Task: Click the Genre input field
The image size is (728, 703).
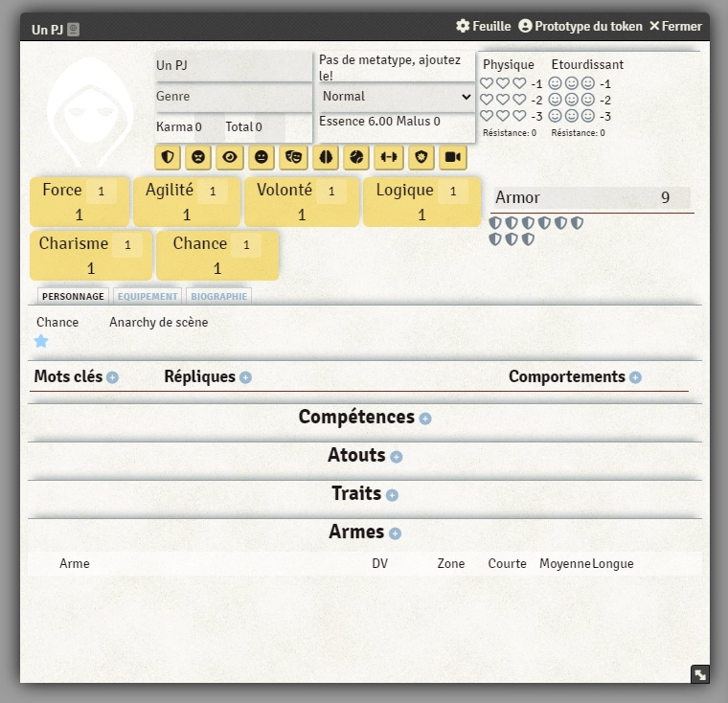Action: click(x=234, y=97)
